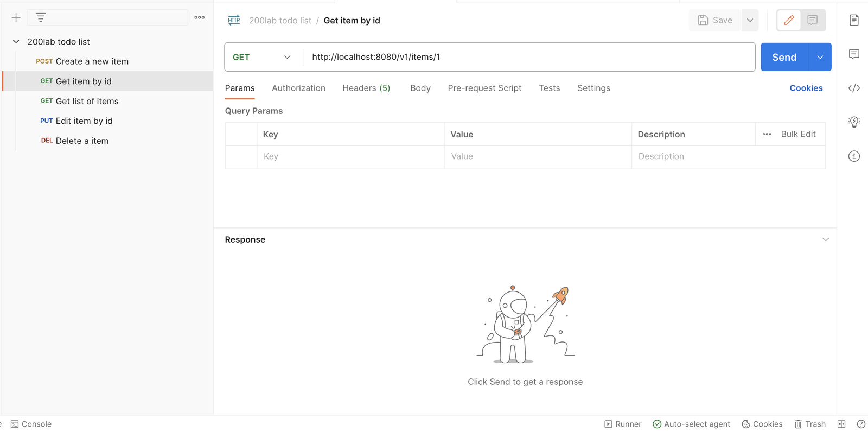Click the plus icon to add collection

tap(16, 17)
